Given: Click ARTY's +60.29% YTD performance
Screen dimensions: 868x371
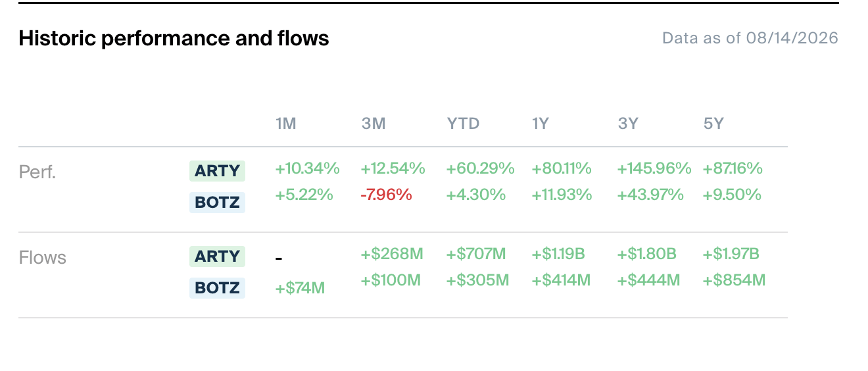Looking at the screenshot, I should [480, 168].
